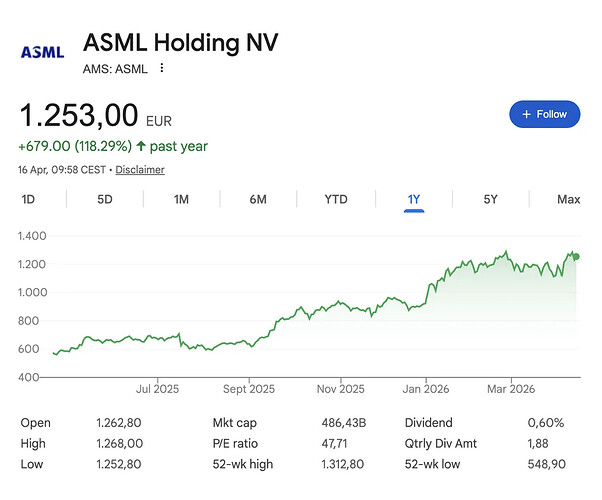602x500 pixels.
Task: Select the active 1Y range tab
Action: point(414,199)
